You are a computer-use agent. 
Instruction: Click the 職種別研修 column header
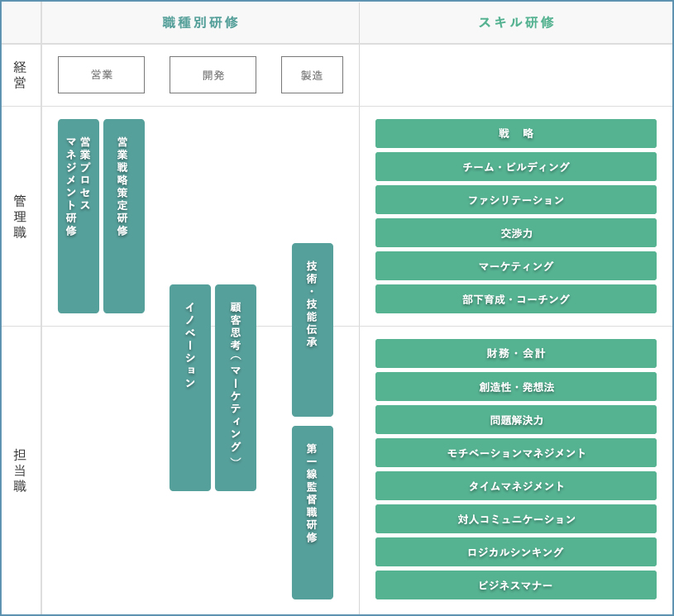click(200, 22)
